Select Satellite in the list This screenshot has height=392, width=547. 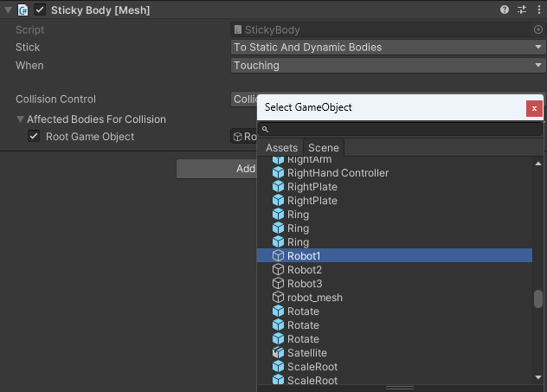(x=395, y=352)
